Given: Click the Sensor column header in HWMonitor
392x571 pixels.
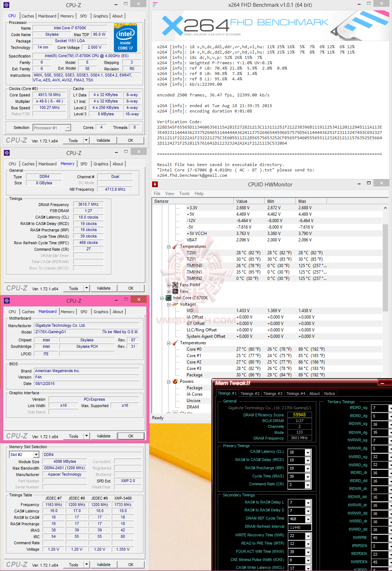Looking at the screenshot, I should 193,201.
